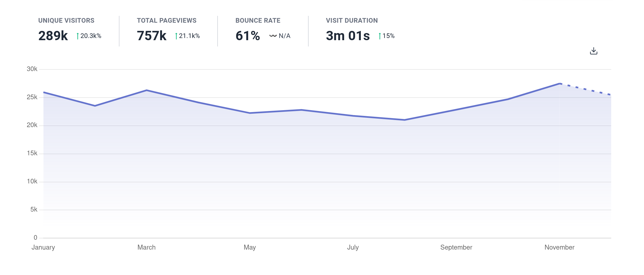
Task: Click the 30k y-axis label
Action: (32, 69)
